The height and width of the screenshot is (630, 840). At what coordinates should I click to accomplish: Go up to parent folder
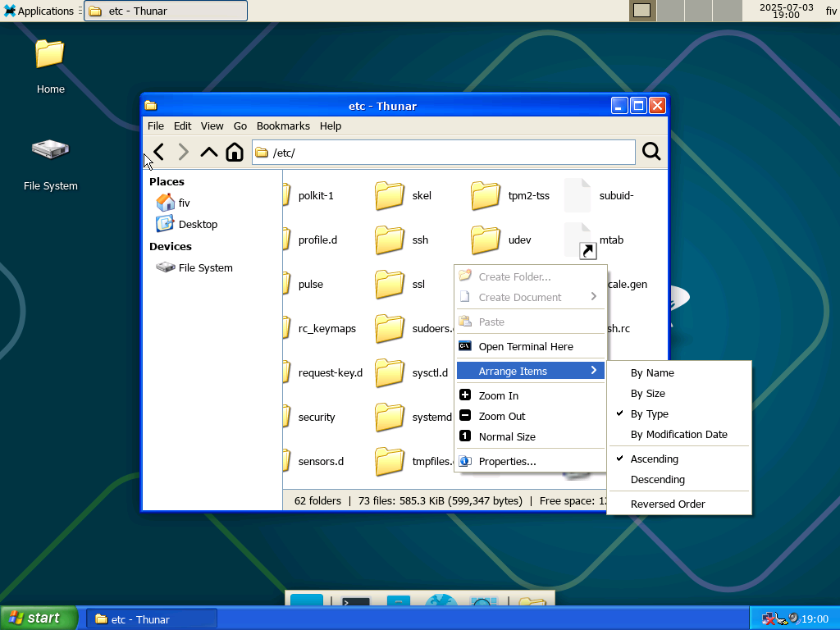click(x=209, y=152)
